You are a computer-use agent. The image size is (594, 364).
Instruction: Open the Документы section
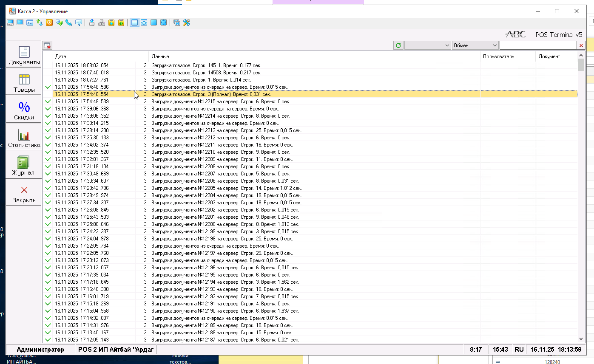(x=24, y=54)
